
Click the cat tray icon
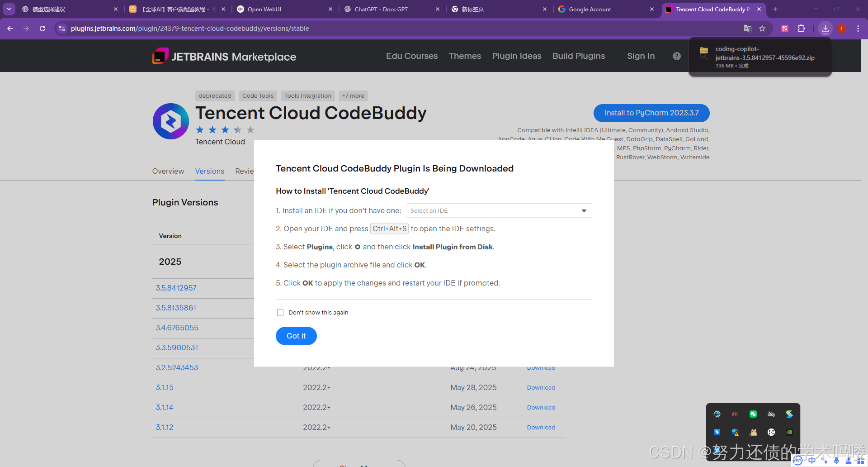pos(753,432)
